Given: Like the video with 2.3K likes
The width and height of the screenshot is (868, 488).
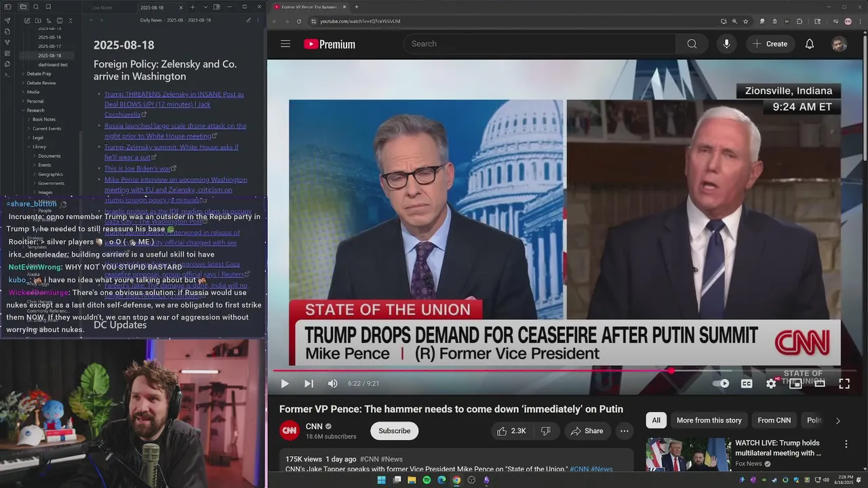Looking at the screenshot, I should pos(511,431).
